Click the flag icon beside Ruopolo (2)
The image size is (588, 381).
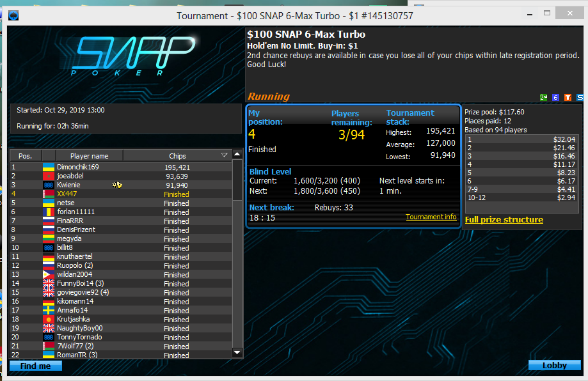pyautogui.click(x=49, y=266)
